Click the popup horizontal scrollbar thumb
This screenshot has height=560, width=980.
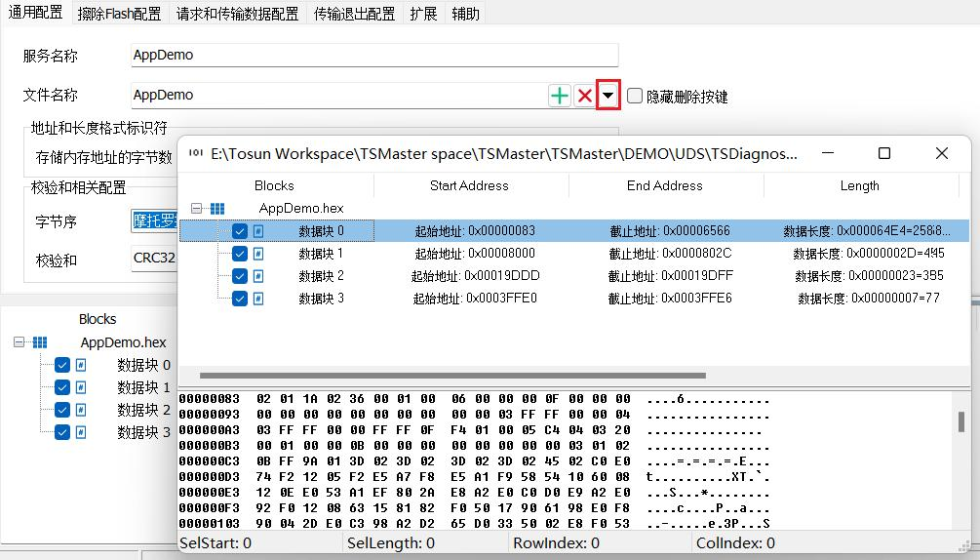click(x=452, y=376)
